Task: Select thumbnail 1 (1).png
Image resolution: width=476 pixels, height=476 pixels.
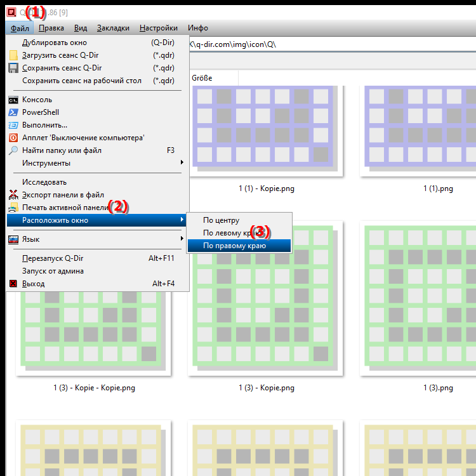Action: point(418,131)
